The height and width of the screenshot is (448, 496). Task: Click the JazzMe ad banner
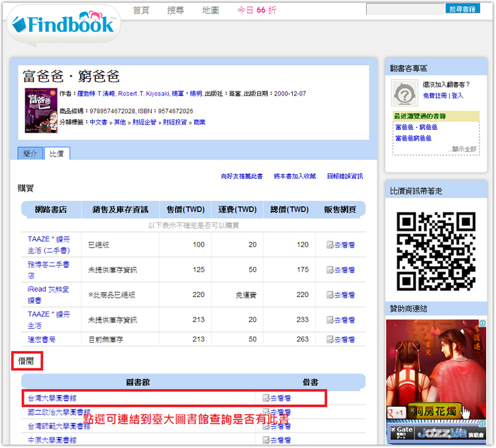click(x=436, y=431)
